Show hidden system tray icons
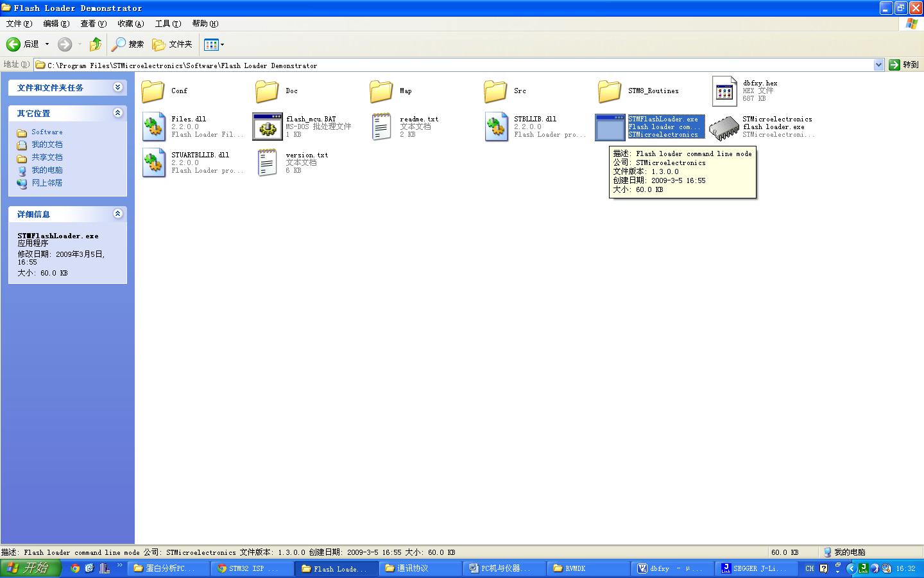 [851, 568]
